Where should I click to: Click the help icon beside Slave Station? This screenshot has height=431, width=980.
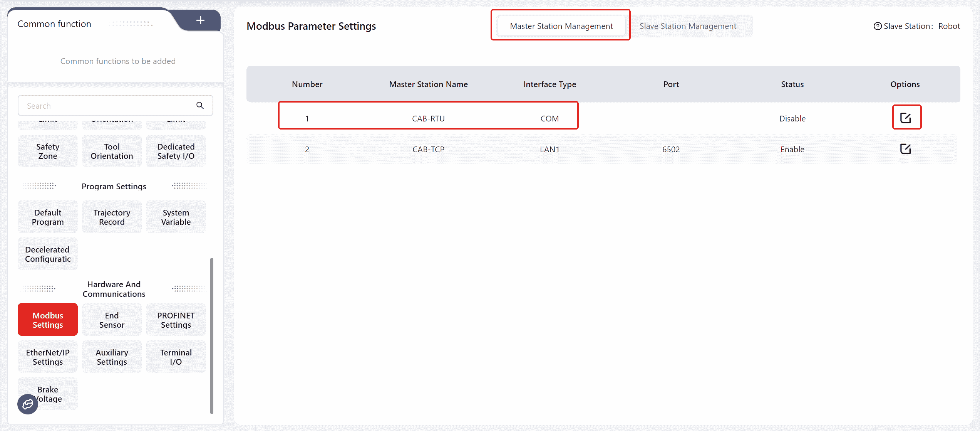(878, 26)
